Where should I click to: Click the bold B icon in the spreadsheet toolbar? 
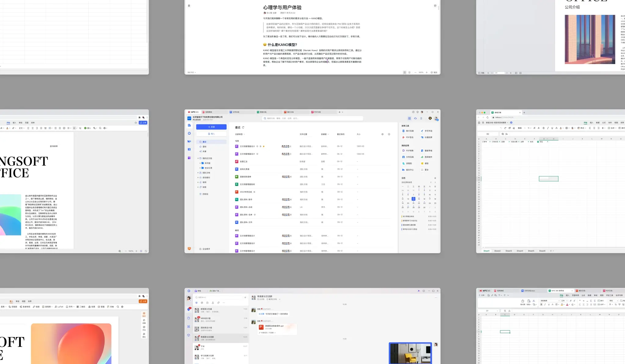pos(544,128)
